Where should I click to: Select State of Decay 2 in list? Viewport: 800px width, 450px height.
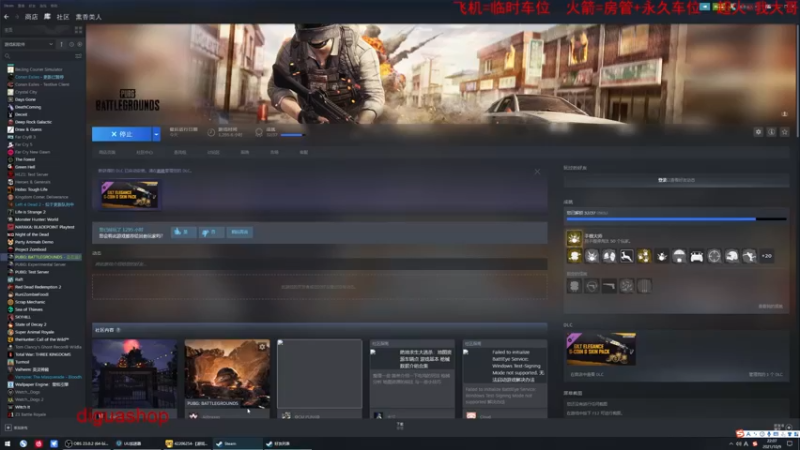coord(30,324)
